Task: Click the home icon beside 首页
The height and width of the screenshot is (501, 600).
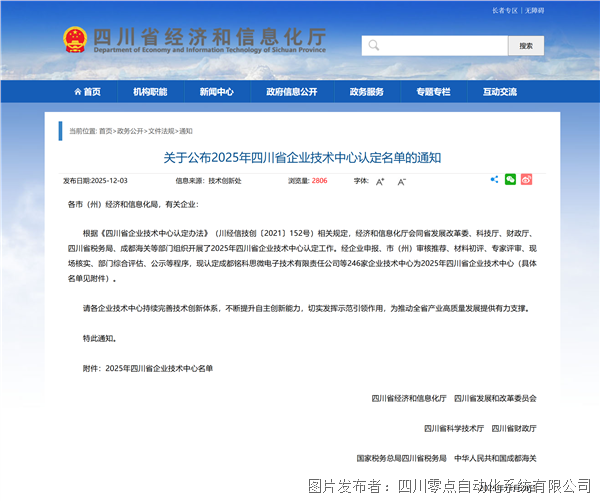Action: [77, 92]
